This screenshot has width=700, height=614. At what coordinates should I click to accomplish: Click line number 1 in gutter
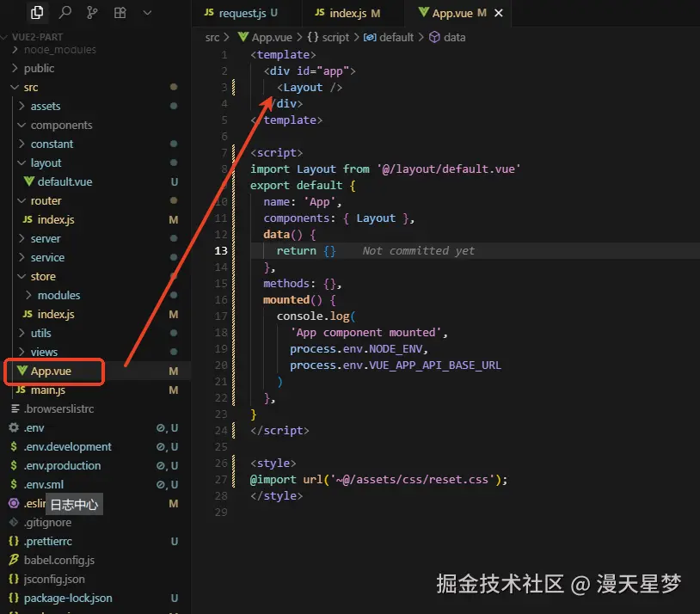[x=224, y=55]
